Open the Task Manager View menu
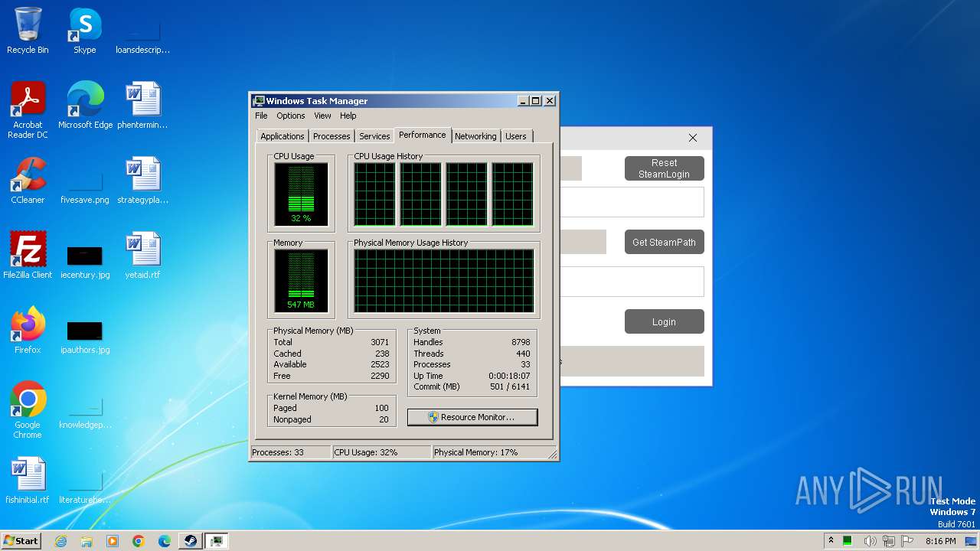Screen dimensions: 980x551 (x=322, y=116)
